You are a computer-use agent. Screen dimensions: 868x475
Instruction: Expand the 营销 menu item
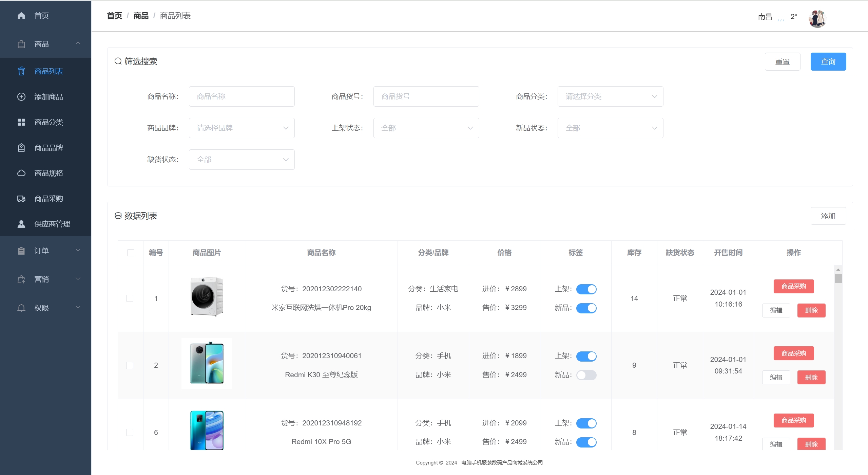[45, 279]
